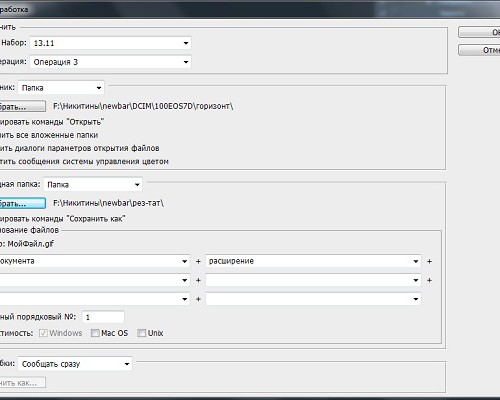Toggle the Mac OS compatibility checkbox
This screenshot has width=500, height=400.
pos(95,333)
